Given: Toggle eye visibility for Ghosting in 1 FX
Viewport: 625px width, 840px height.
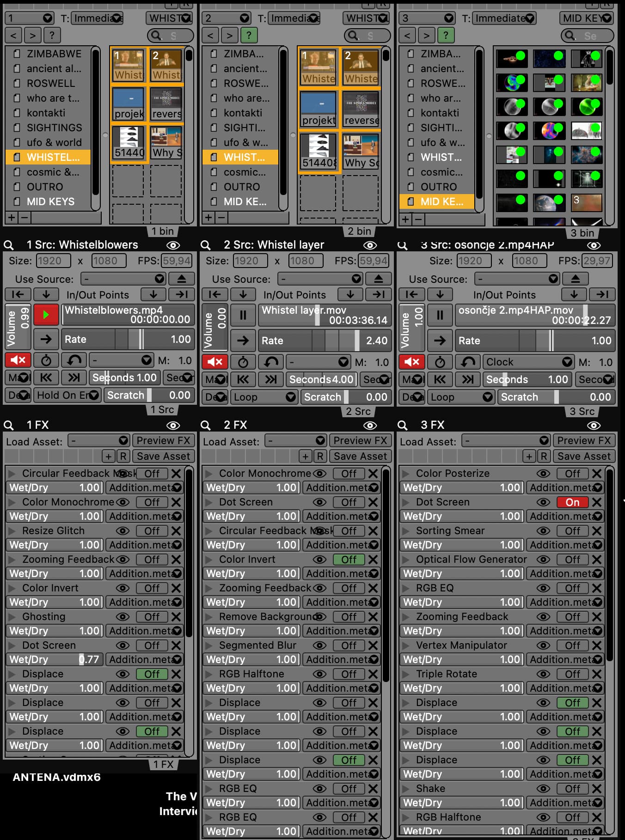Looking at the screenshot, I should [x=123, y=617].
